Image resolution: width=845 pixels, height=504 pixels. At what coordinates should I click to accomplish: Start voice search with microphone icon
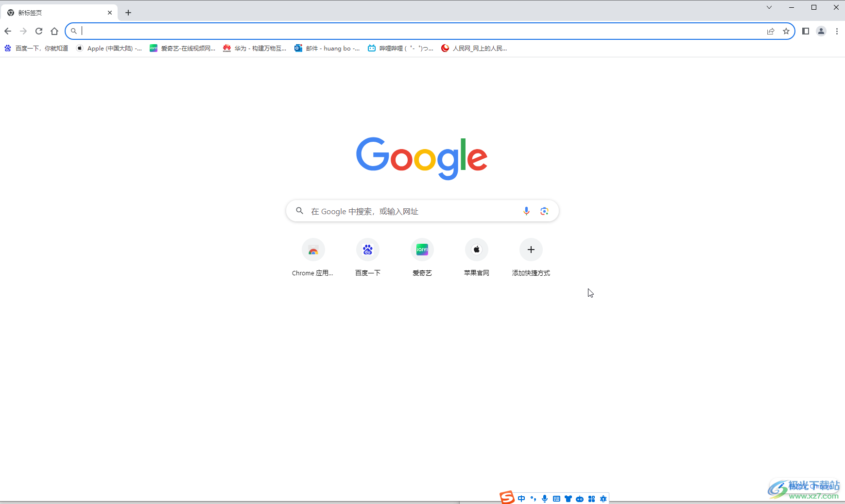pos(526,211)
